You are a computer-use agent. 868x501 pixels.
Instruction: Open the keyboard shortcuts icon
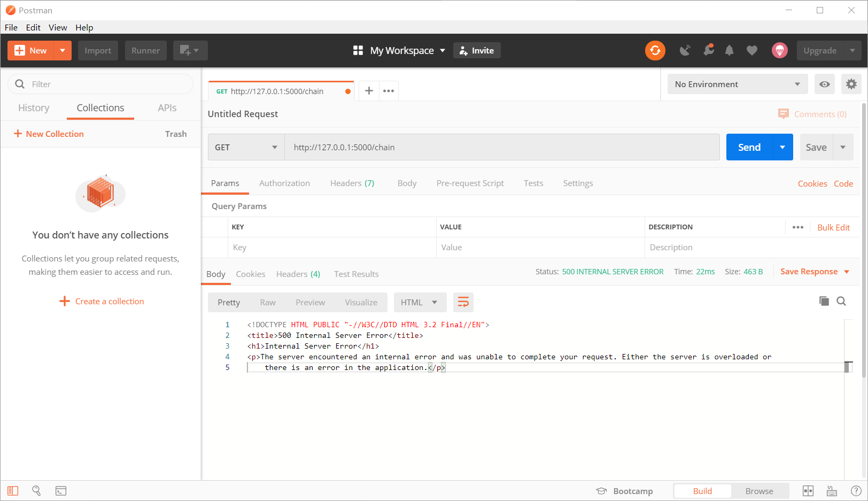pyautogui.click(x=832, y=491)
